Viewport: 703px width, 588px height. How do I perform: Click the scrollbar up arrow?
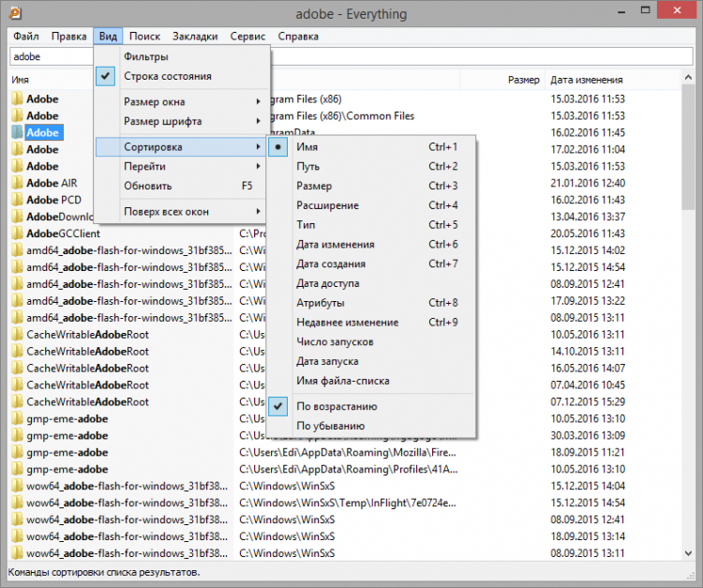tap(688, 78)
